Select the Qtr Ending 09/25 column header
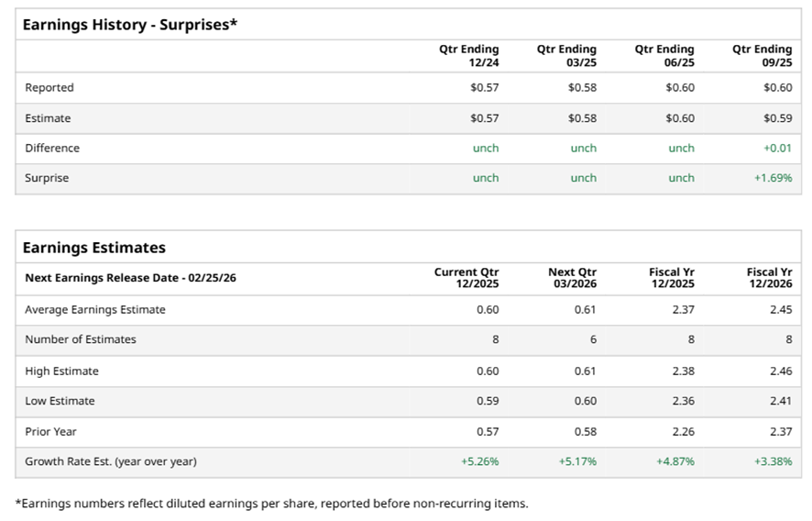Viewport: 812px width, 521px height. point(762,55)
